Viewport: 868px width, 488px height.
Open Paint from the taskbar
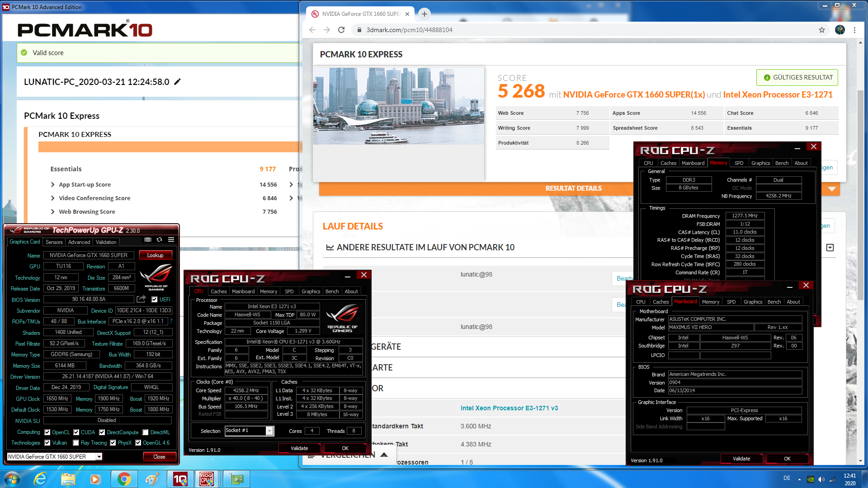[152, 479]
